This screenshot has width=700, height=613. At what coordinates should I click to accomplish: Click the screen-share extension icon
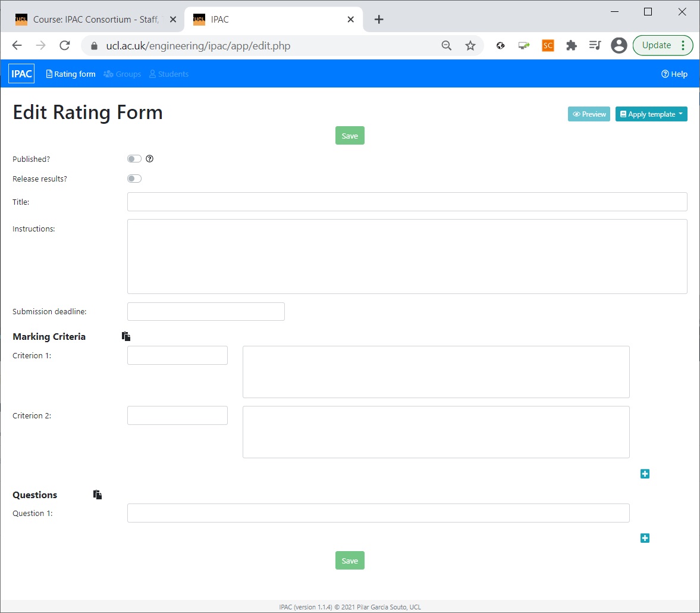click(x=523, y=46)
